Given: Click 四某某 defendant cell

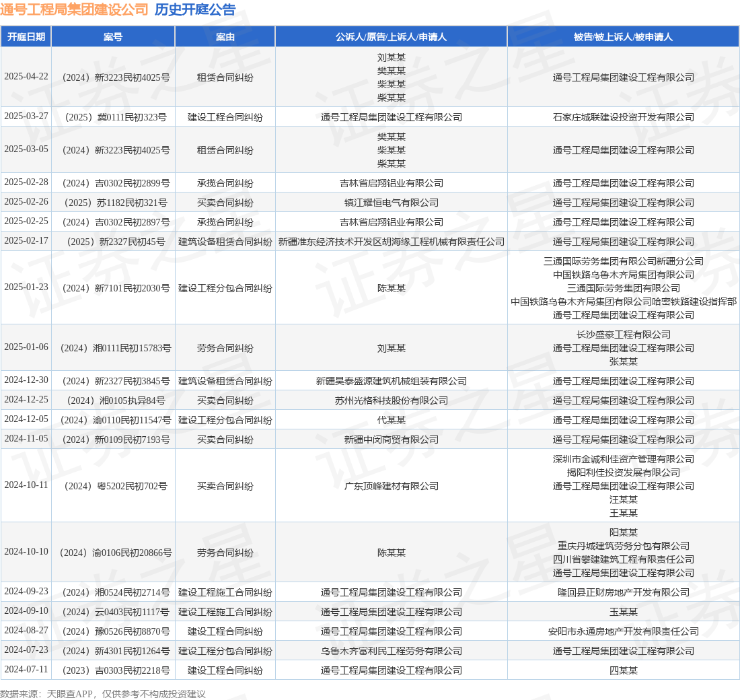Looking at the screenshot, I should (x=624, y=670).
